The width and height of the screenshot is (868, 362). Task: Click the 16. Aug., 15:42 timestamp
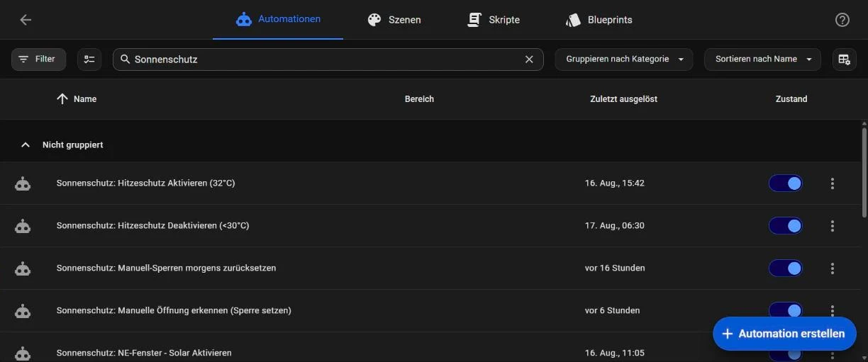tap(615, 183)
